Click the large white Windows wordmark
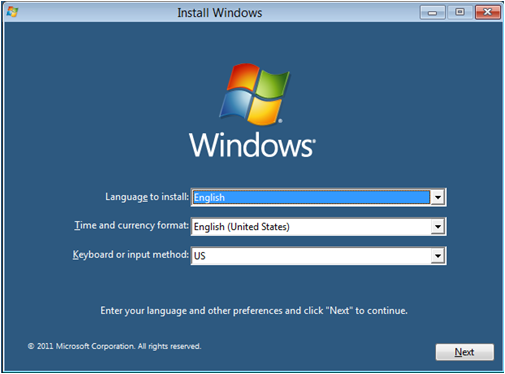This screenshot has height=374, width=505. (x=252, y=145)
